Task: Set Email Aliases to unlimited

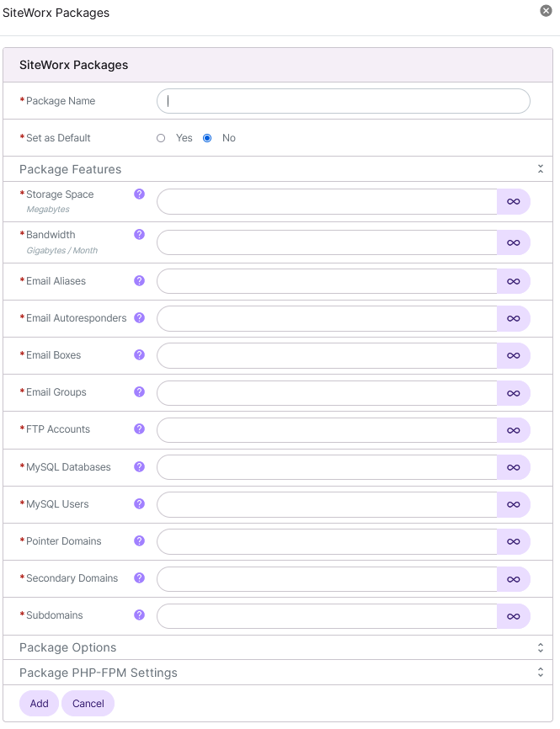Action: pyautogui.click(x=514, y=281)
